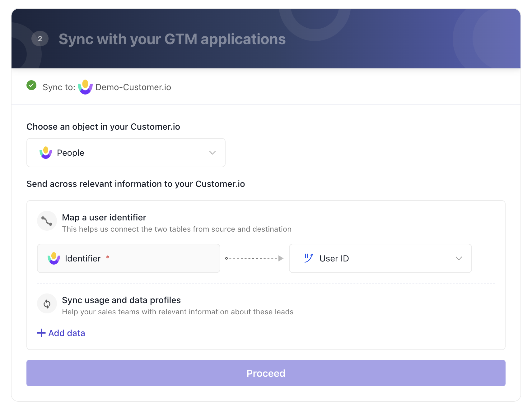Click the Customer.io logo beside Demo-Customer.io

click(85, 87)
